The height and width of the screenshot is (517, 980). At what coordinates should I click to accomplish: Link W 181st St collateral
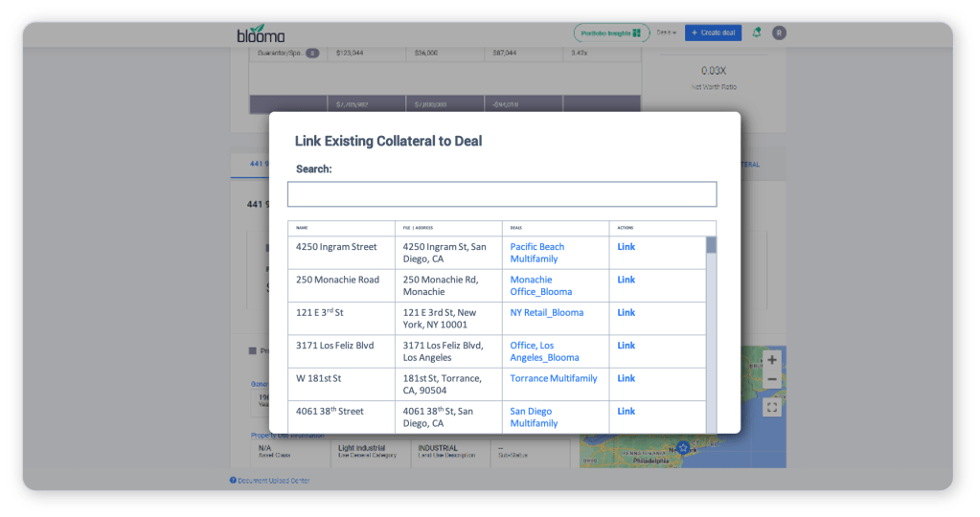coord(627,378)
